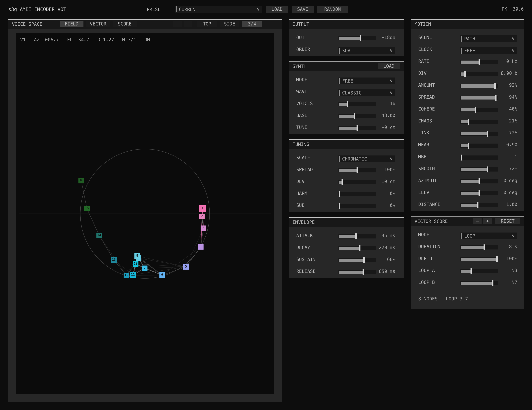Viewport: 532px width, 410px height.
Task: Select voice node 13 in the field
Action: coord(114,260)
